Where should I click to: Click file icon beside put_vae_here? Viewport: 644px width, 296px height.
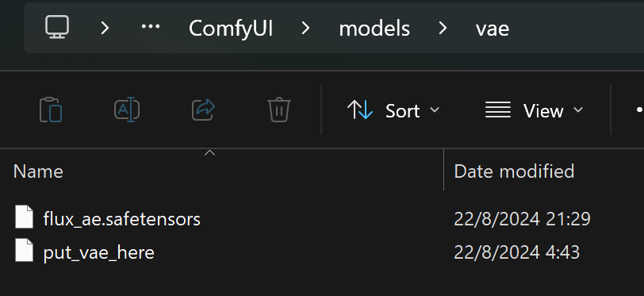point(24,250)
